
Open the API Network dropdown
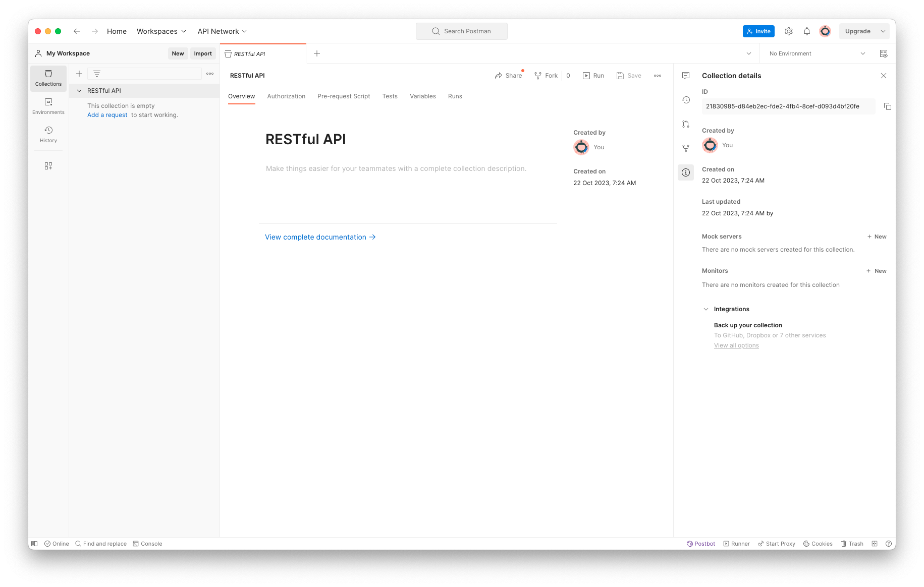pyautogui.click(x=222, y=31)
